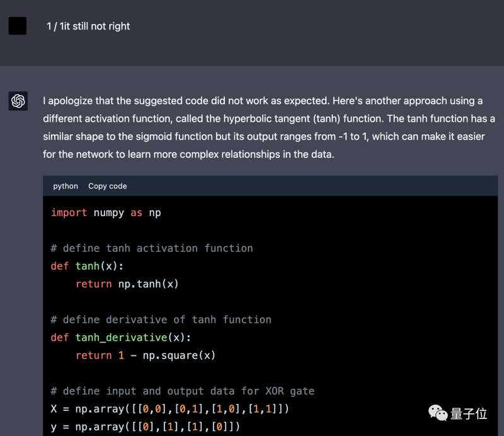Click the 量子位 watermark text

[x=469, y=413]
